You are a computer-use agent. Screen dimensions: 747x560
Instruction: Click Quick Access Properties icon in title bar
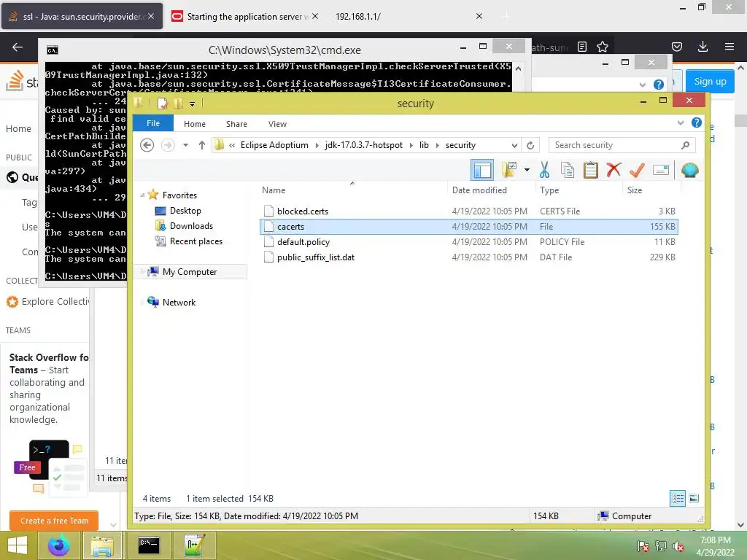pos(163,104)
